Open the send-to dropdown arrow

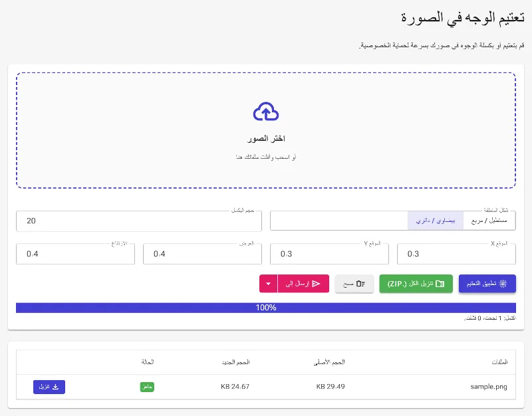click(269, 284)
